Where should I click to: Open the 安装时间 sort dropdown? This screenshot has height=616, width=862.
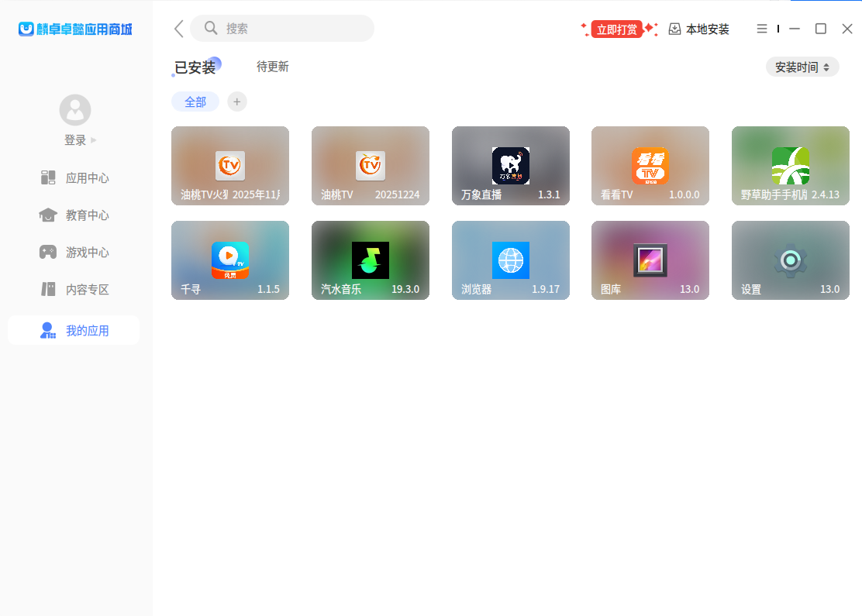click(802, 67)
